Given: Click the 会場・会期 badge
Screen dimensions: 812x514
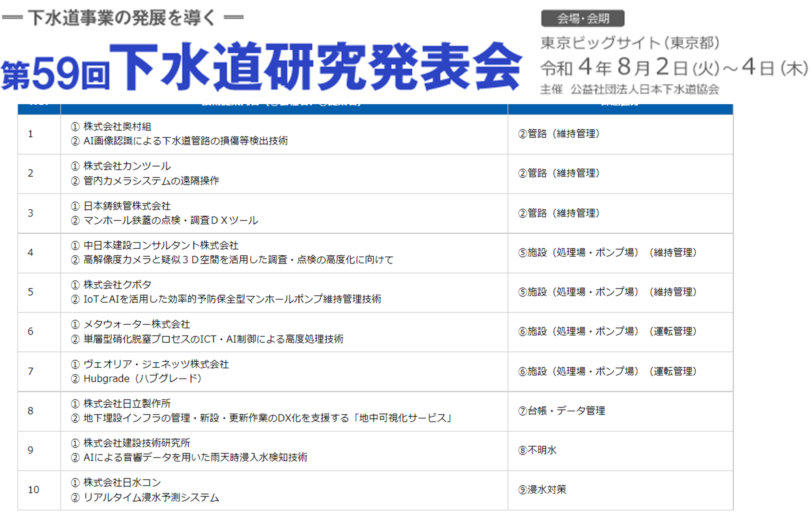Looking at the screenshot, I should tap(583, 18).
